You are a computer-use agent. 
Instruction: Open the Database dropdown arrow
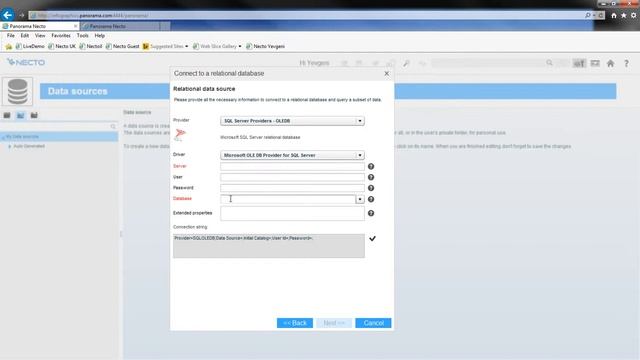click(x=360, y=199)
